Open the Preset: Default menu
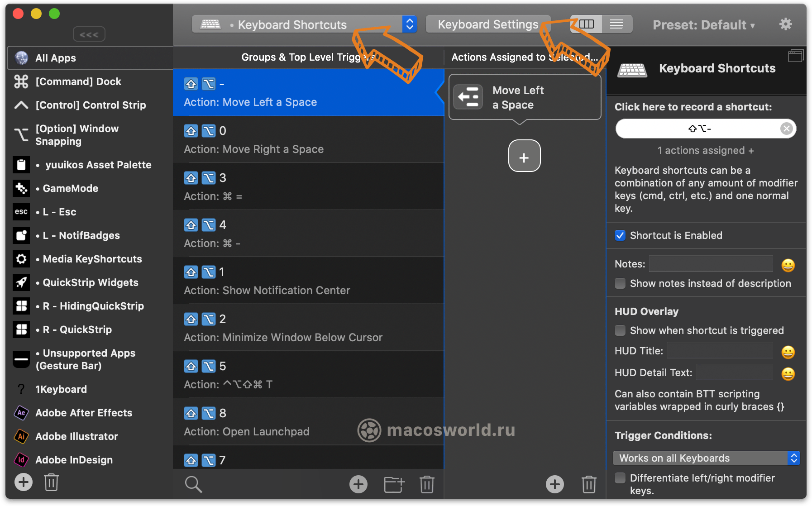This screenshot has width=812, height=506. [x=704, y=25]
